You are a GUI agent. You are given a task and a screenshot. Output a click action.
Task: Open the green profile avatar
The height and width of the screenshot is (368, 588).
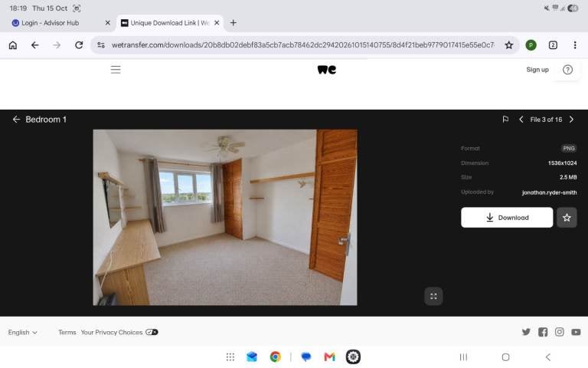tap(531, 45)
